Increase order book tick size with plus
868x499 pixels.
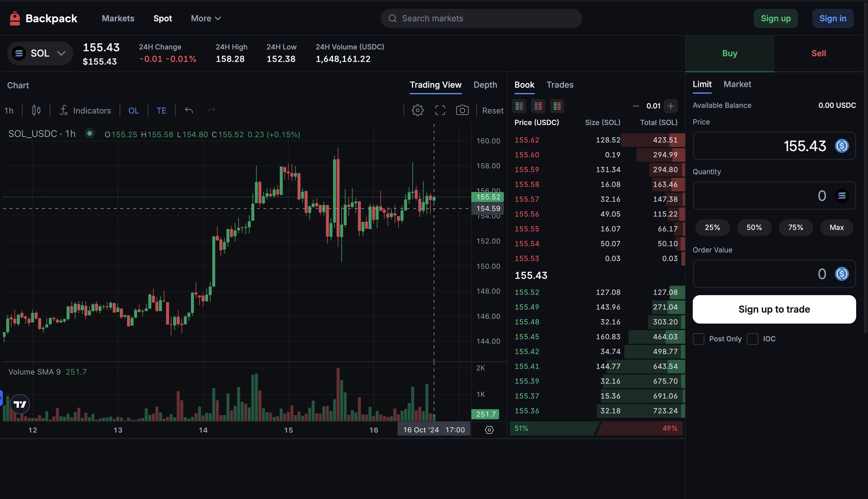[671, 106]
